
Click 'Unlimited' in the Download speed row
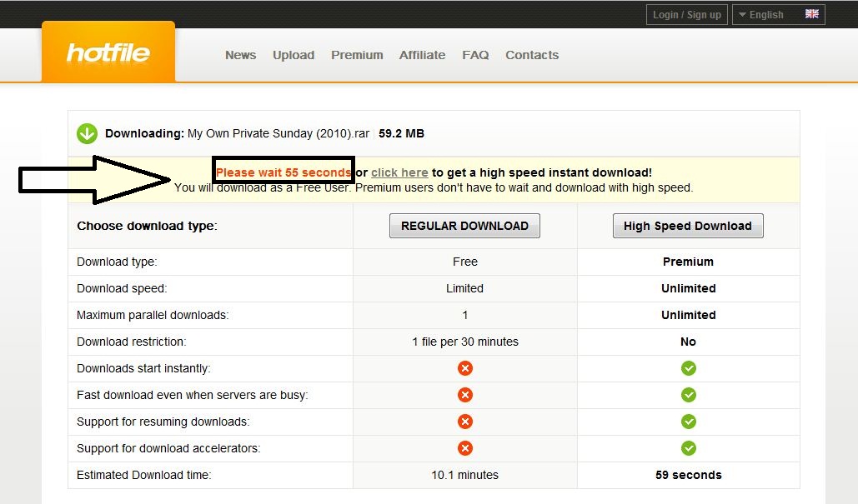click(x=689, y=288)
